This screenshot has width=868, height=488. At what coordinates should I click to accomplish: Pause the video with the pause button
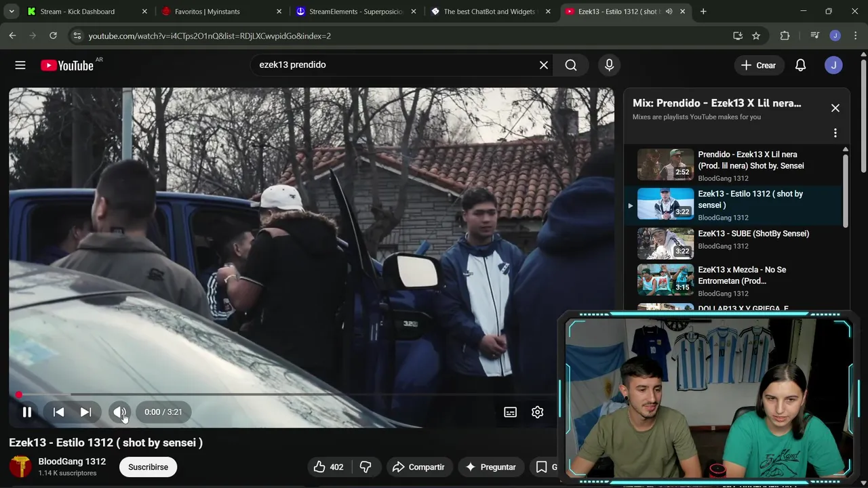pyautogui.click(x=27, y=412)
